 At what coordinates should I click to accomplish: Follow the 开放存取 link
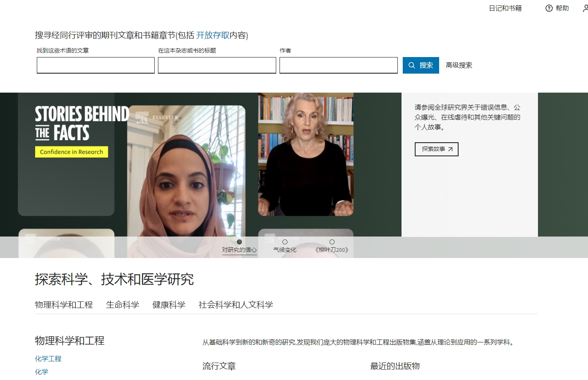coord(213,35)
